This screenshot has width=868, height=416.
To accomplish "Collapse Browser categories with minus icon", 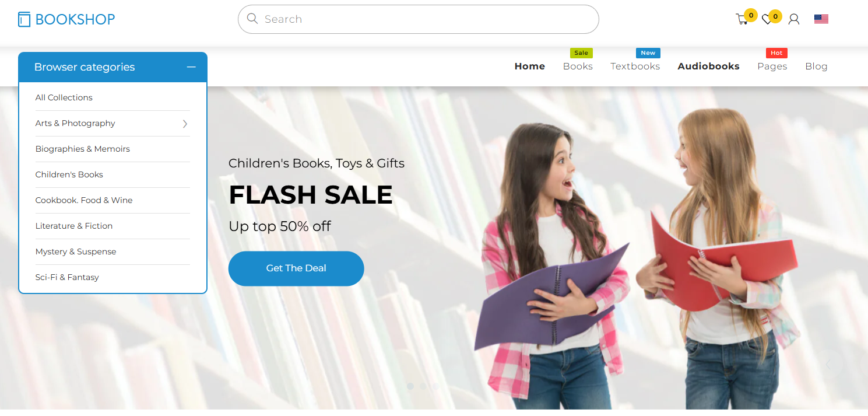I will click(191, 67).
